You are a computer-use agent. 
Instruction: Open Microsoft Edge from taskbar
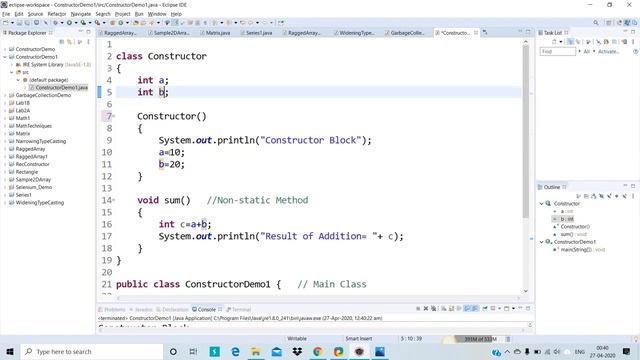coord(235,351)
